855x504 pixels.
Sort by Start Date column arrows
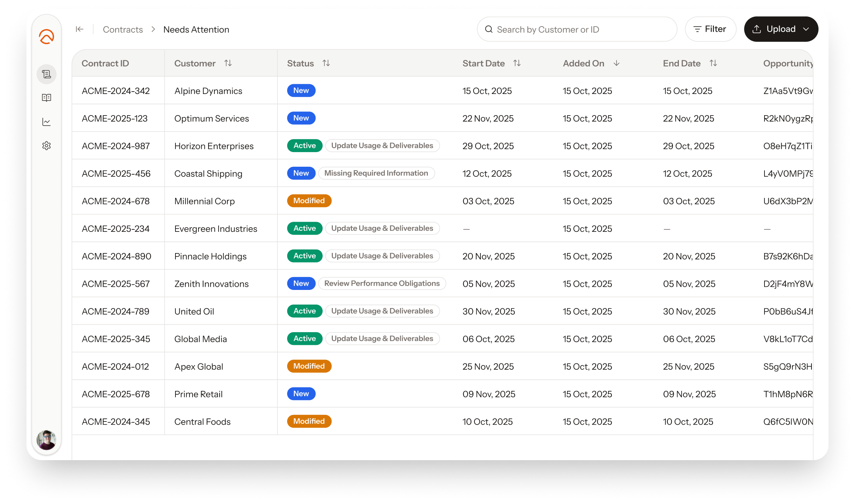point(517,63)
